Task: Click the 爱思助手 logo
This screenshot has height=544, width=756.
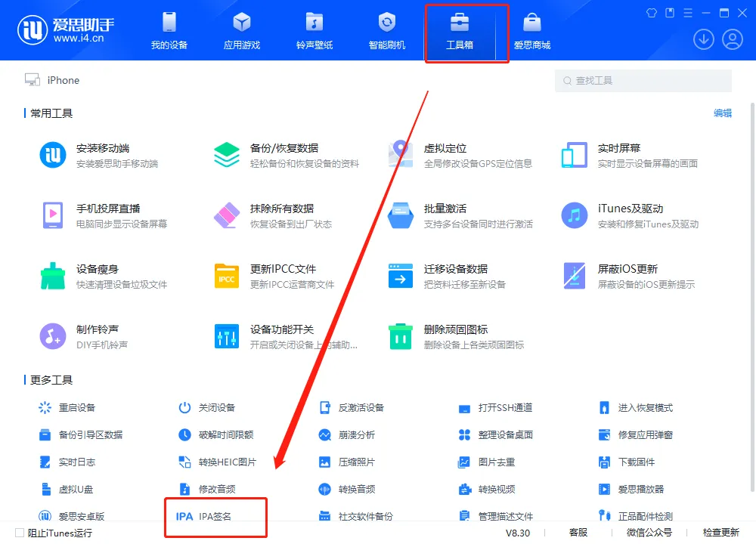Action: (x=66, y=30)
